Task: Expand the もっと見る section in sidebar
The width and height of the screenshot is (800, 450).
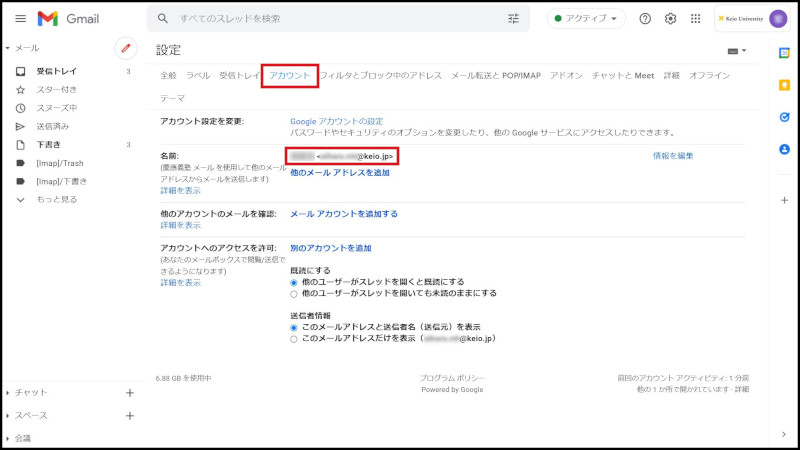Action: pyautogui.click(x=56, y=199)
